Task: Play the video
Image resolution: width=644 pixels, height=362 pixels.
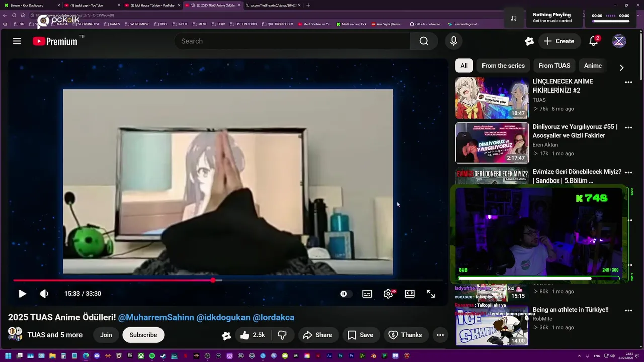Action: [x=22, y=294]
